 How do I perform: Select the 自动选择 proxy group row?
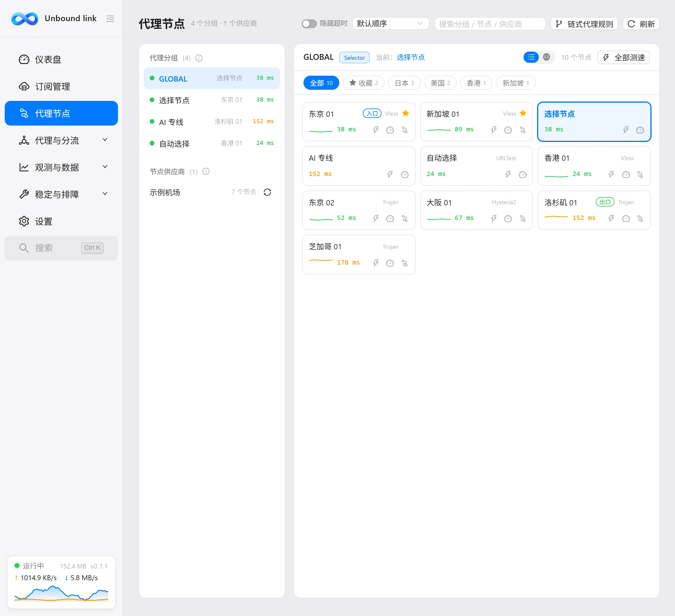pyautogui.click(x=212, y=143)
